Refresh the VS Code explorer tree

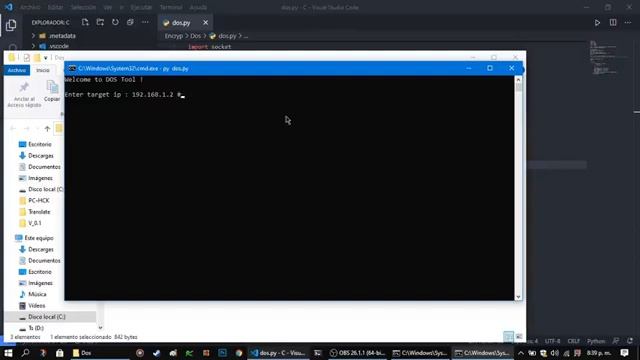[x=115, y=22]
